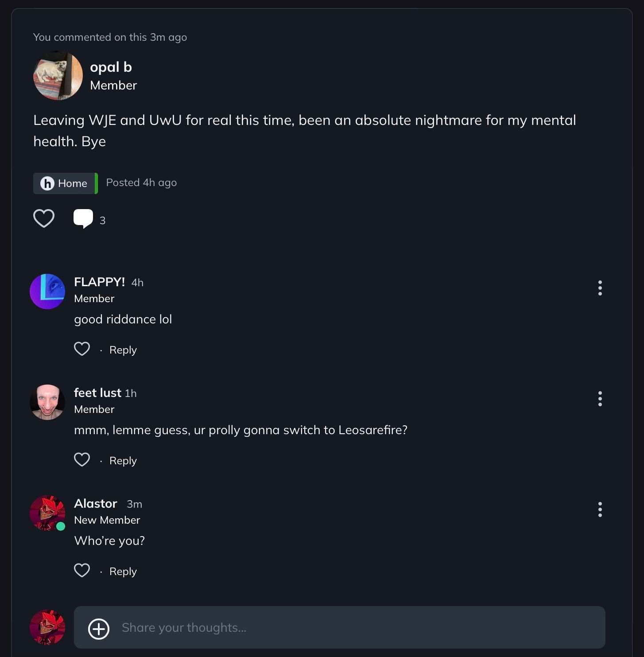The image size is (644, 657).
Task: Open opal b's profile name link
Action: click(x=111, y=67)
